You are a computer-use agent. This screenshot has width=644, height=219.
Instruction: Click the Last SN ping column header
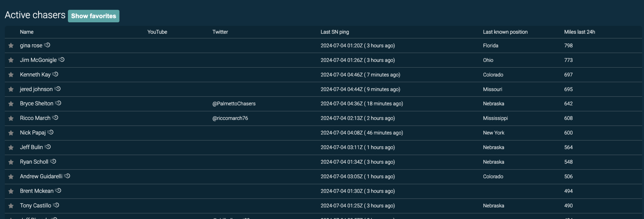(335, 32)
